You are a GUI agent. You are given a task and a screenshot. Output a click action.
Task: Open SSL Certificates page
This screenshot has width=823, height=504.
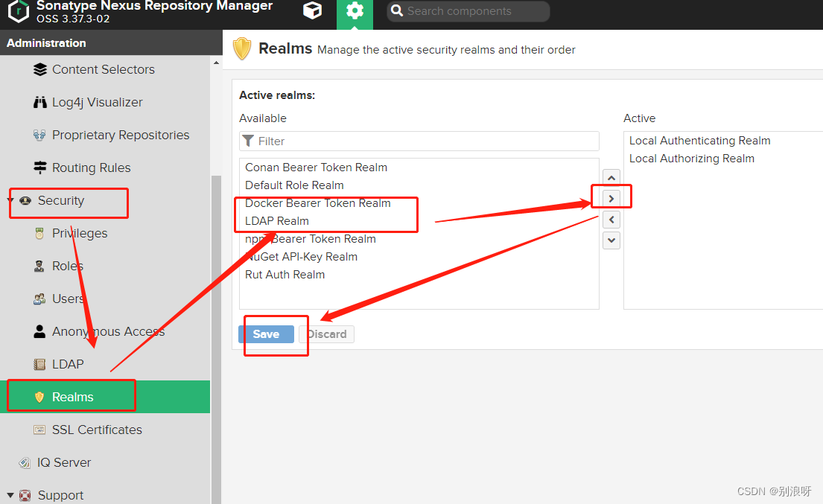click(x=97, y=430)
